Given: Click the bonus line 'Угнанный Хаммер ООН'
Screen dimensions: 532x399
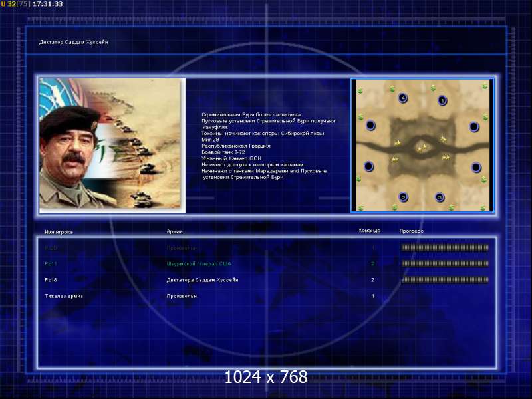Looking at the screenshot, I should tap(231, 158).
